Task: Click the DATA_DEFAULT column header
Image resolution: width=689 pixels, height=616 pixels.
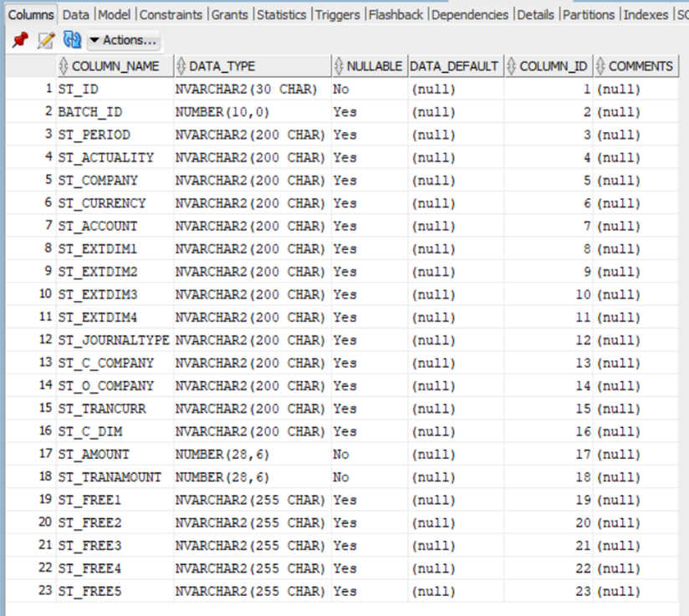Action: click(454, 66)
